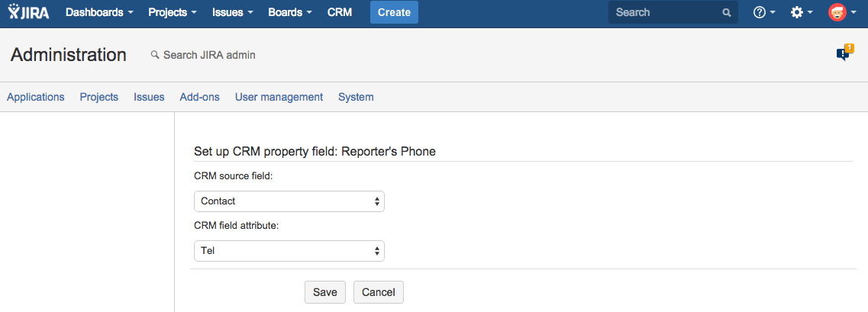Viewport: 868px width, 312px height.
Task: Click the JIRA logo in header
Action: click(30, 12)
